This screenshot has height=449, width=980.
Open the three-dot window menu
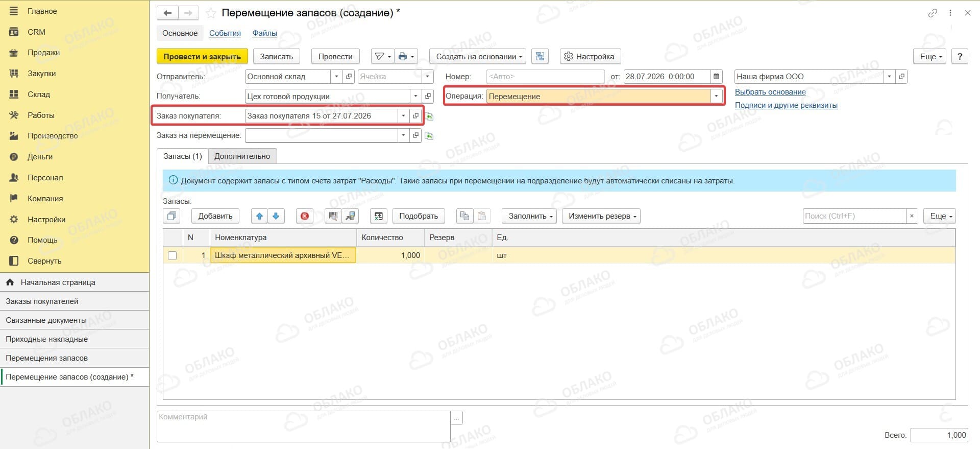[x=950, y=13]
